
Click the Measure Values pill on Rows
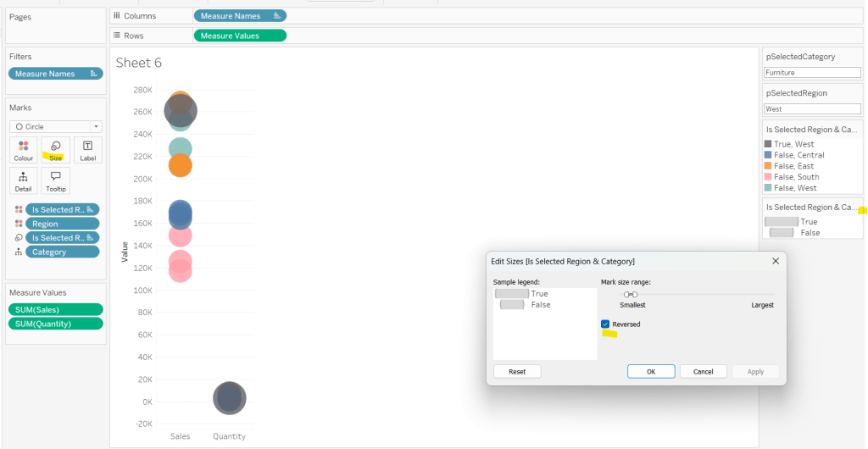tap(240, 36)
